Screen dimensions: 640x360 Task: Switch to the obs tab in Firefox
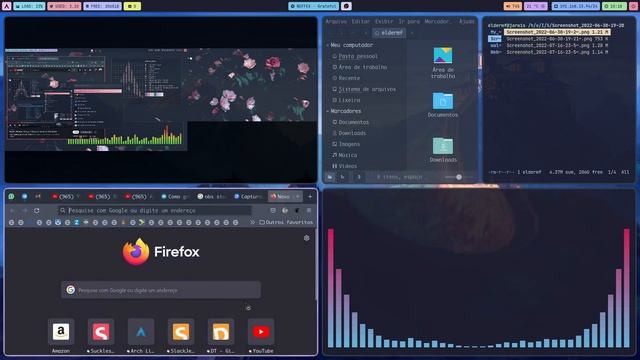[211, 196]
